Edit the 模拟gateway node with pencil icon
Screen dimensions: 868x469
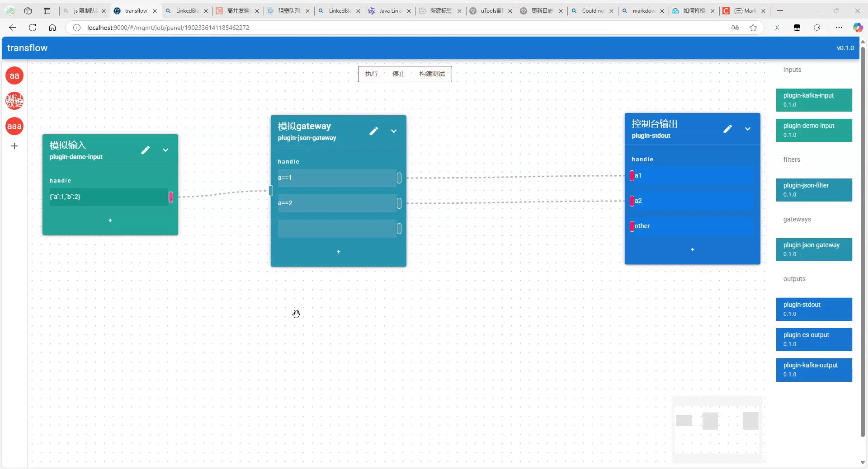(373, 131)
